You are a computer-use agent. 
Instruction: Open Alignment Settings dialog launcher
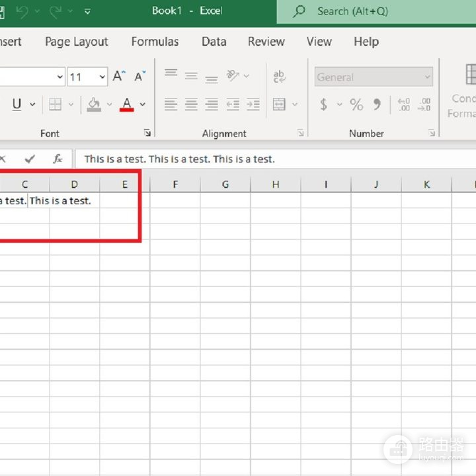301,132
